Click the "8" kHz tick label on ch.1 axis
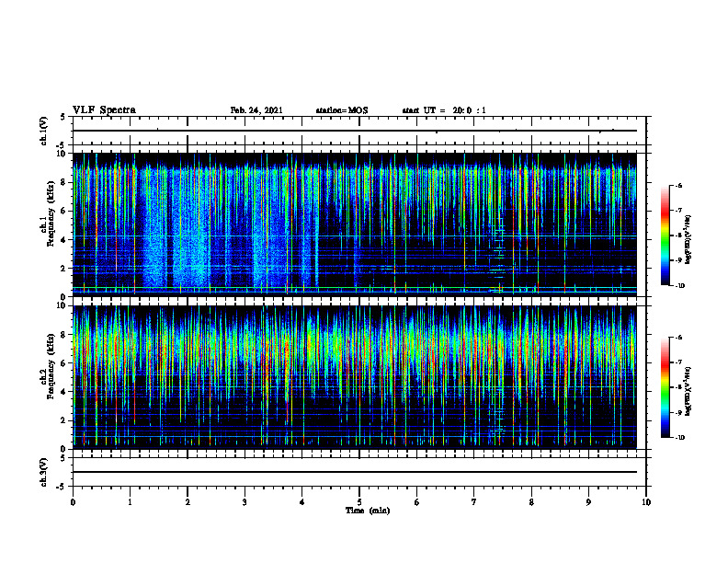The width and height of the screenshot is (728, 563). [64, 182]
